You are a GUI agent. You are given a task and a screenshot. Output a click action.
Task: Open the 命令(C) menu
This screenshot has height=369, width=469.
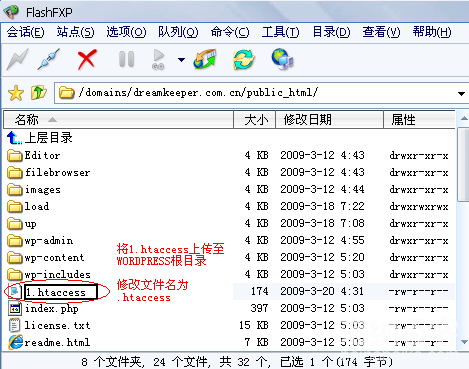230,32
